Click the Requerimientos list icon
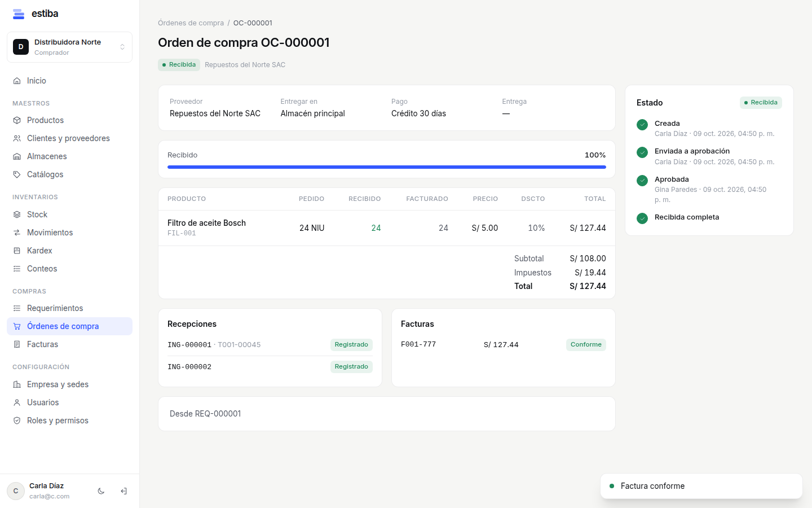This screenshot has height=508, width=812. [17, 308]
